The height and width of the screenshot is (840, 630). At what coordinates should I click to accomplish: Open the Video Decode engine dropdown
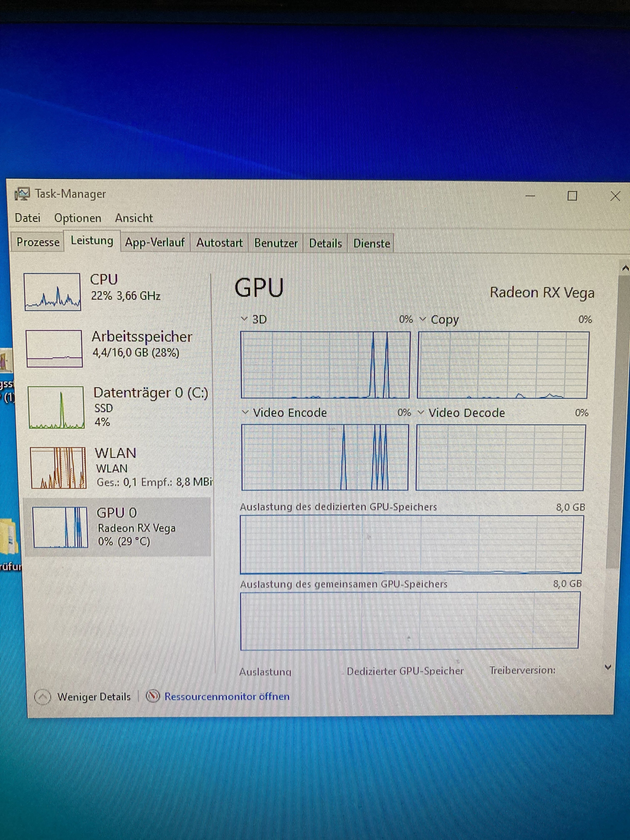[421, 412]
